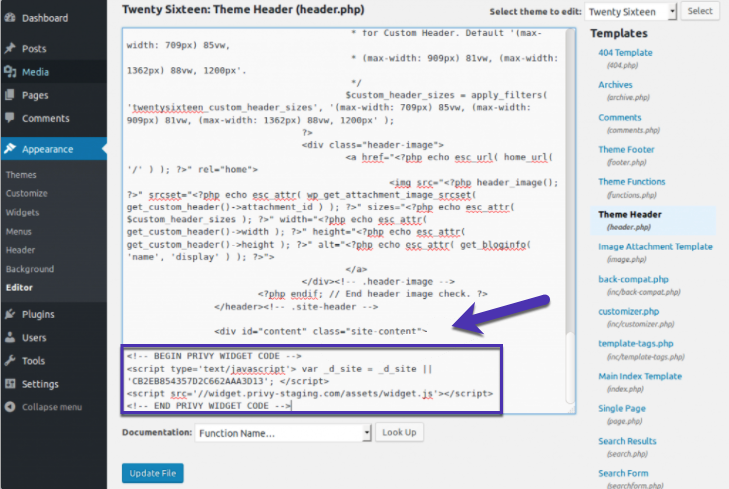
Task: Click the Comments bubble icon
Action: [x=10, y=118]
